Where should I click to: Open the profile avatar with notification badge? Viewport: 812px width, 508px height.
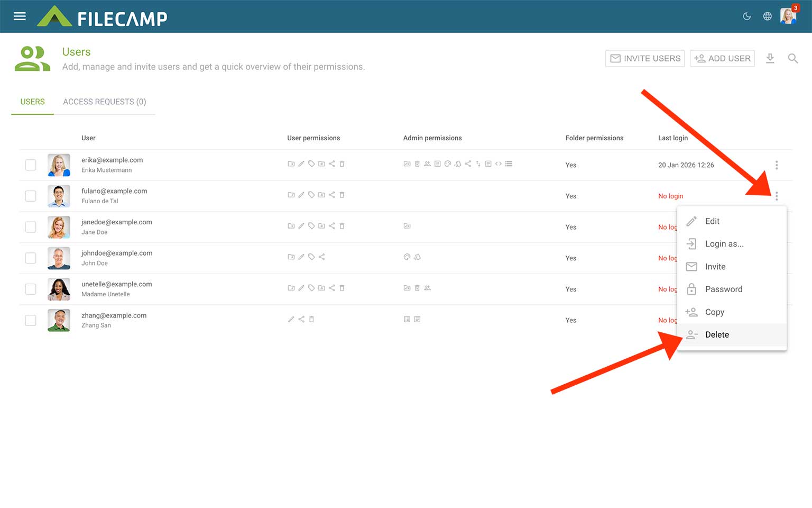788,16
